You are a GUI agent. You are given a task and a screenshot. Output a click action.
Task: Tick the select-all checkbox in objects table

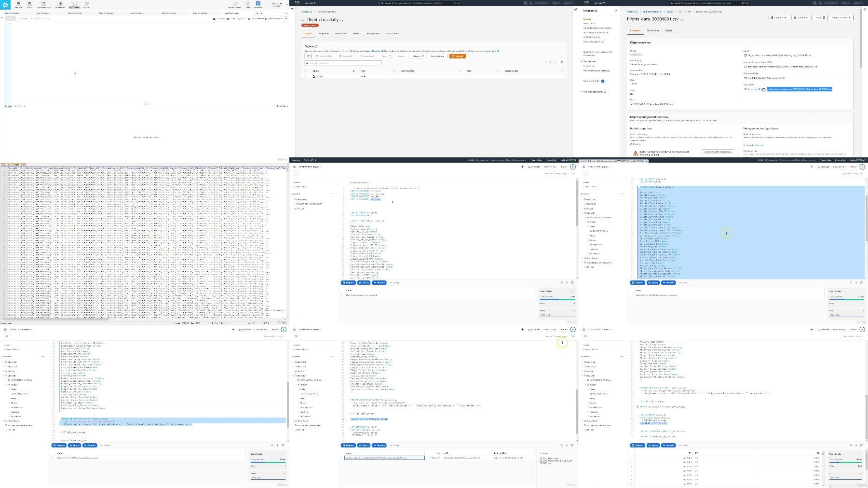(x=305, y=70)
